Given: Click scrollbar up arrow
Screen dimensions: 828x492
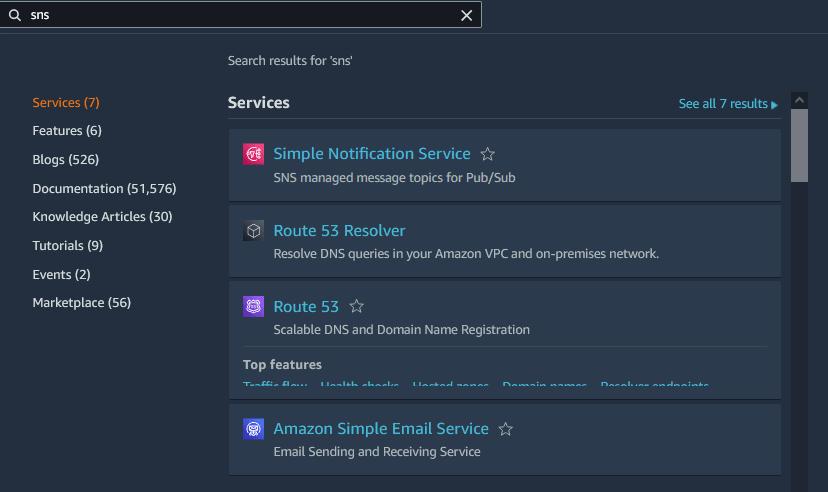Looking at the screenshot, I should (x=799, y=100).
